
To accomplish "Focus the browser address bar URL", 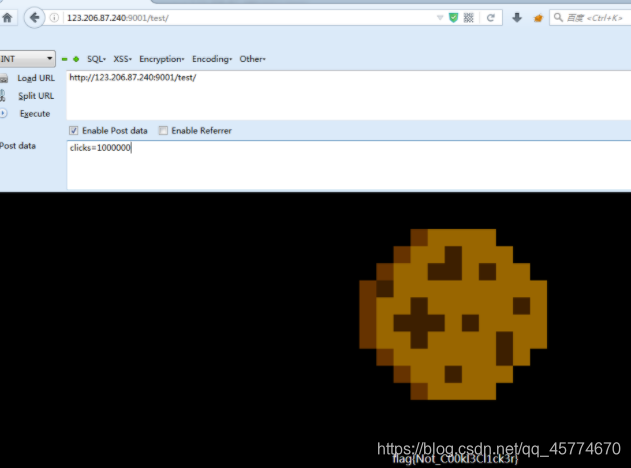I will click(250, 18).
